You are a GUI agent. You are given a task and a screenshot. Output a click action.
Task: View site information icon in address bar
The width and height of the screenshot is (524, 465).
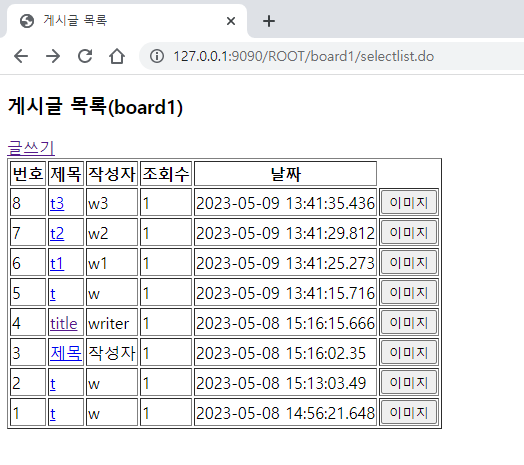(157, 56)
